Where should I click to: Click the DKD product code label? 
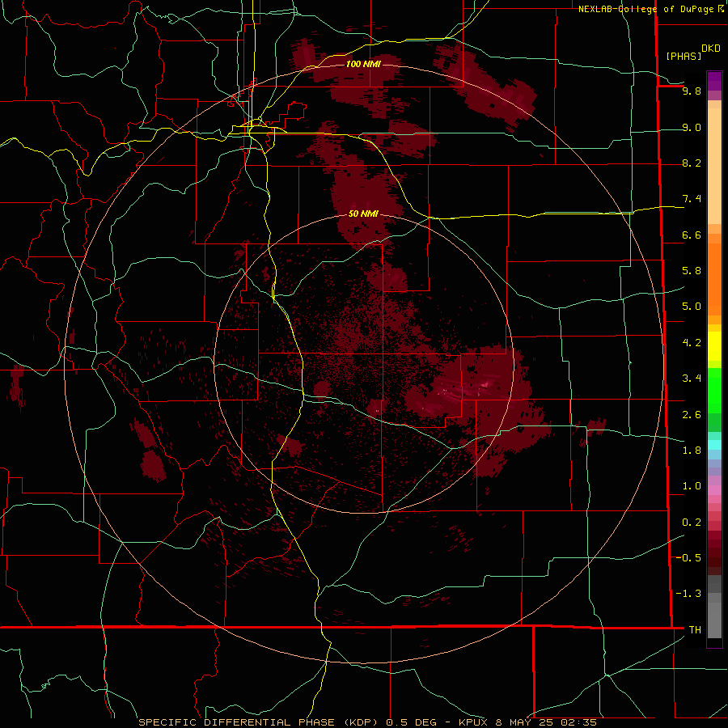click(711, 49)
